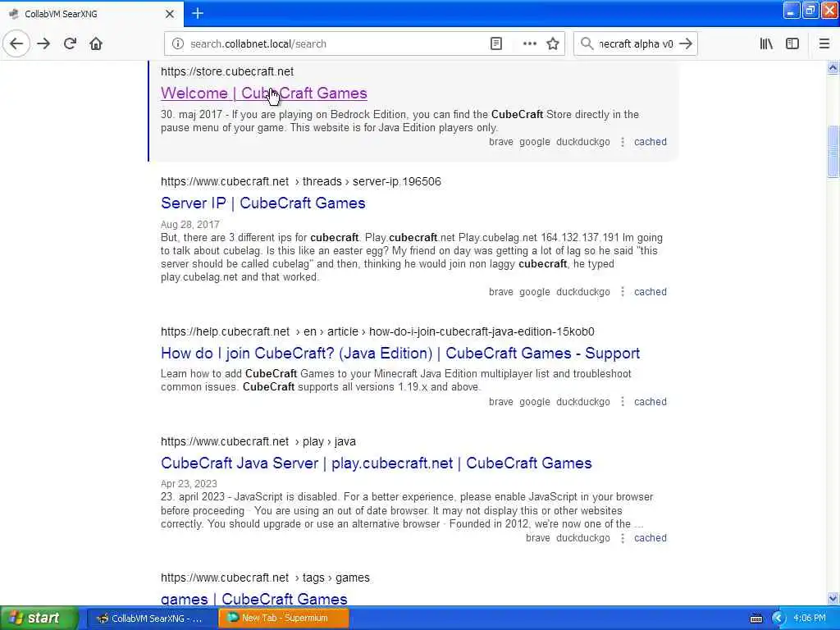This screenshot has height=630, width=840.
Task: Select the CollabVM SearXNG browser tab
Action: (x=92, y=14)
